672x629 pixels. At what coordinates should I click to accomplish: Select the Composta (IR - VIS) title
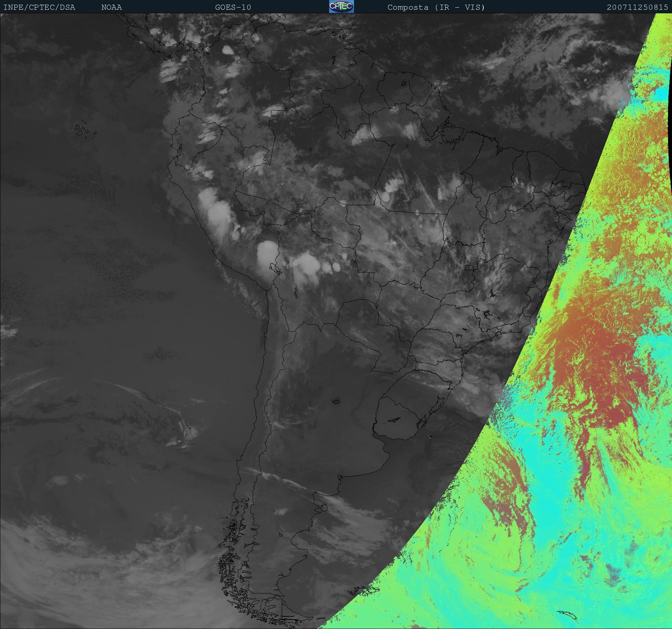point(436,7)
